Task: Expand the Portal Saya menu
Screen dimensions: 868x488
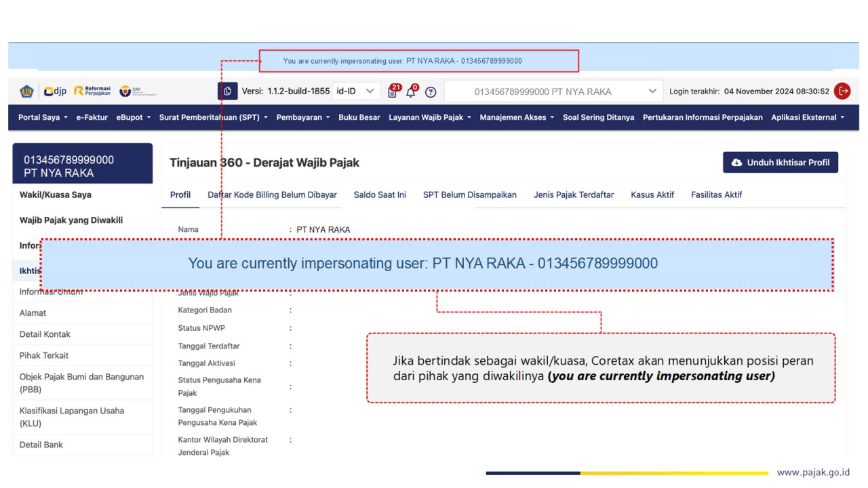Action: click(x=43, y=117)
